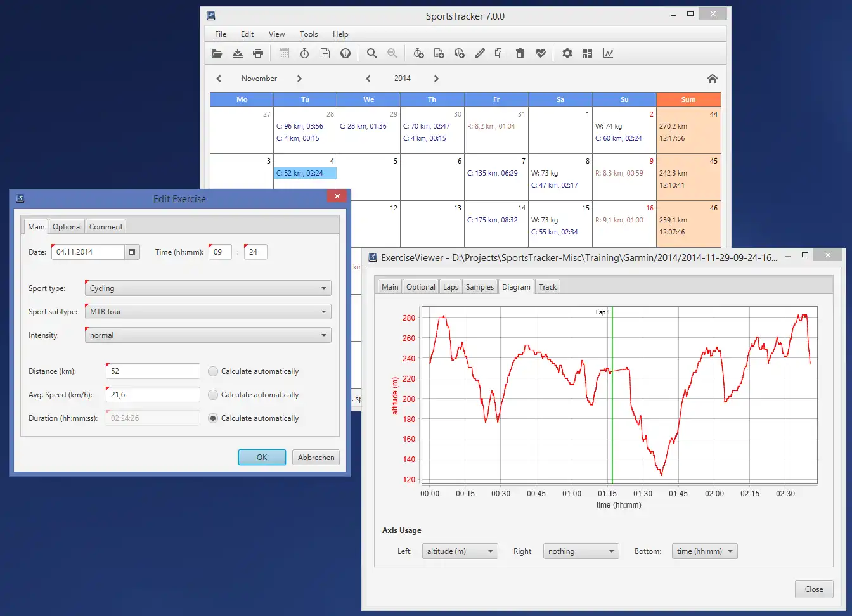Open the Sport type dropdown
This screenshot has height=616, width=852.
208,288
